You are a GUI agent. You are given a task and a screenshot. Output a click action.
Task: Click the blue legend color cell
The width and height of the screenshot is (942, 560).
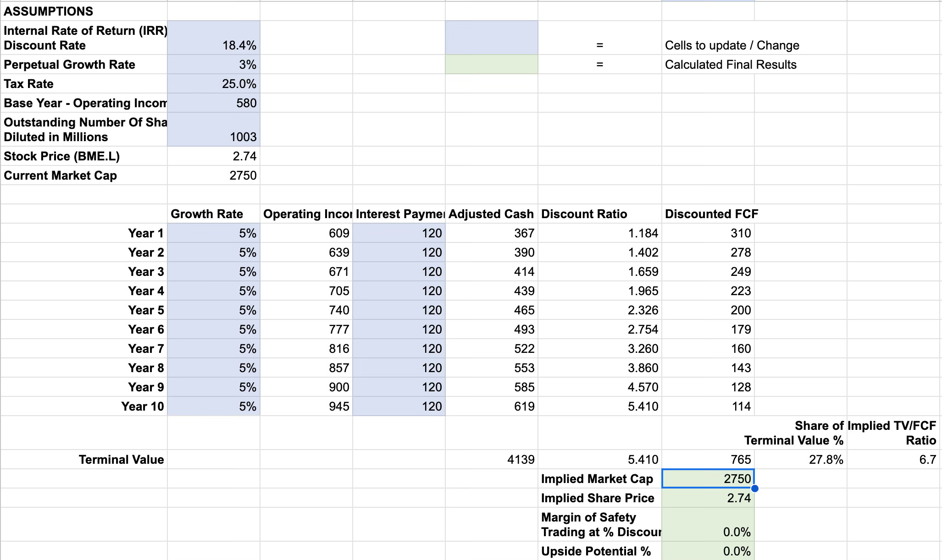[491, 38]
